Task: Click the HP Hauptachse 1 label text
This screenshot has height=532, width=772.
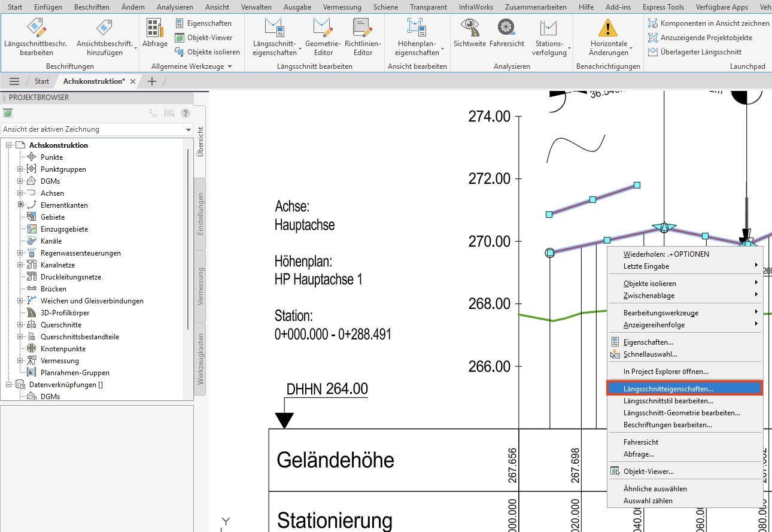Action: coord(318,279)
